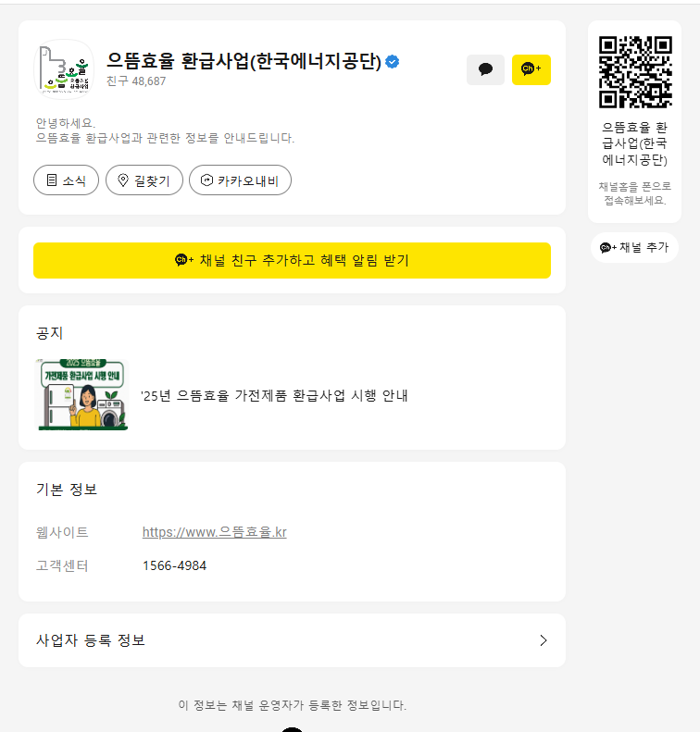Screen dimensions: 700x732
Task: Open the channel profile logo image
Action: click(64, 69)
